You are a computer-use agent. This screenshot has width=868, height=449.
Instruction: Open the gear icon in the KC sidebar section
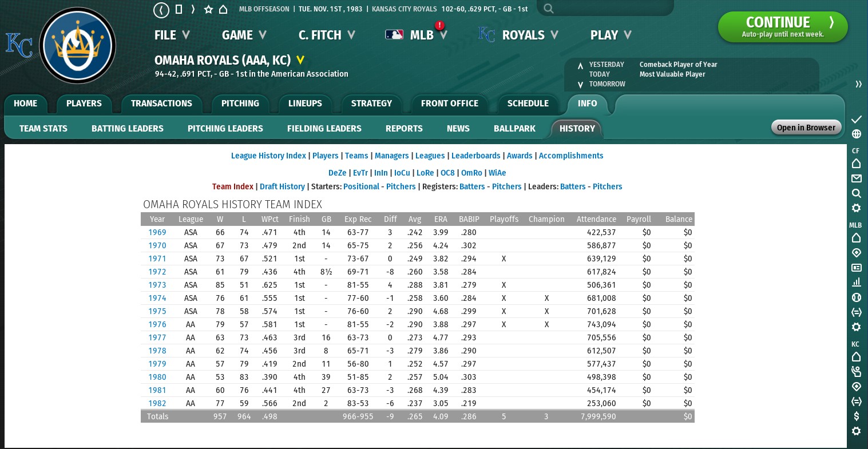click(x=856, y=431)
